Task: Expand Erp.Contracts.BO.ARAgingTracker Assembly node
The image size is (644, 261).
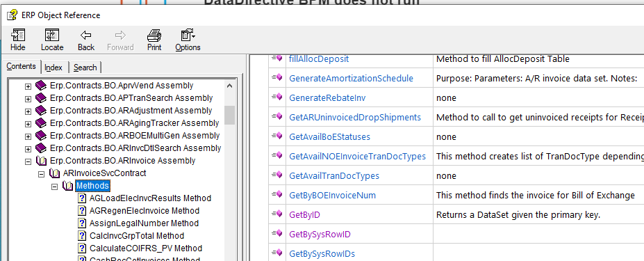Action: 28,123
